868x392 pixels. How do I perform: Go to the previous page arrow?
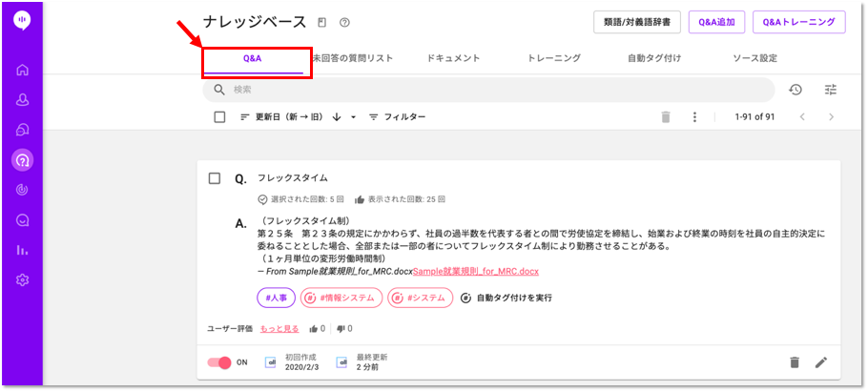pos(802,116)
